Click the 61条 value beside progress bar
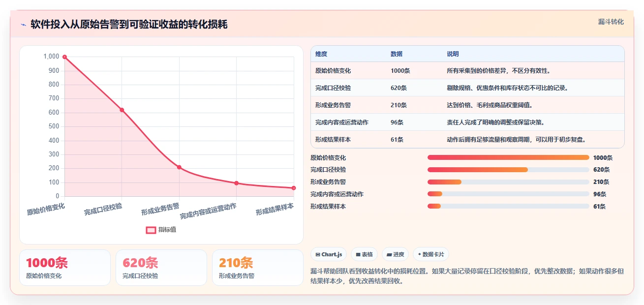 click(x=600, y=207)
